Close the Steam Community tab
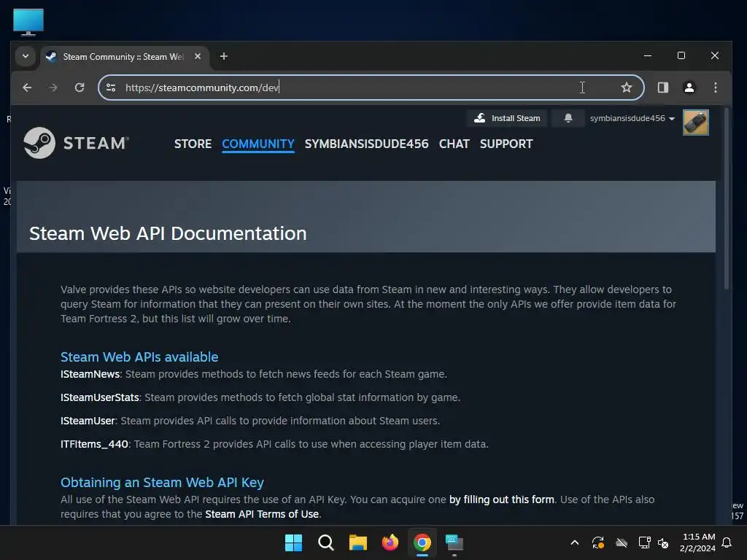 point(197,56)
